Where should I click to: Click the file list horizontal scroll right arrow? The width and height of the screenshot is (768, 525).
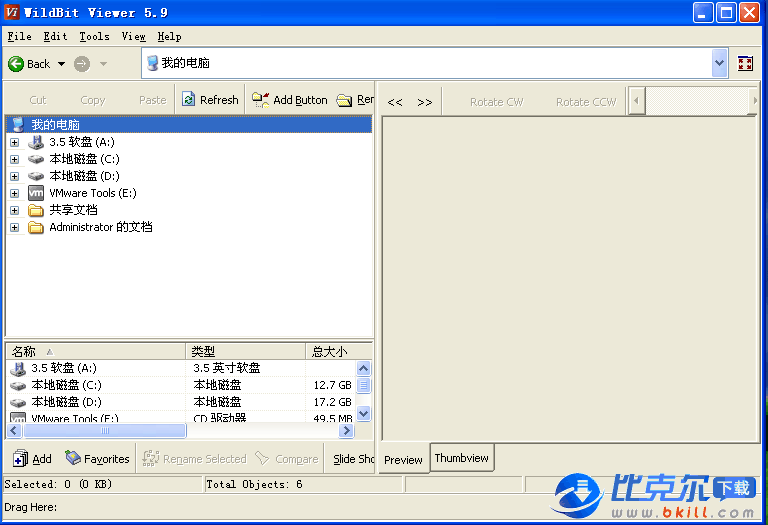(x=346, y=430)
